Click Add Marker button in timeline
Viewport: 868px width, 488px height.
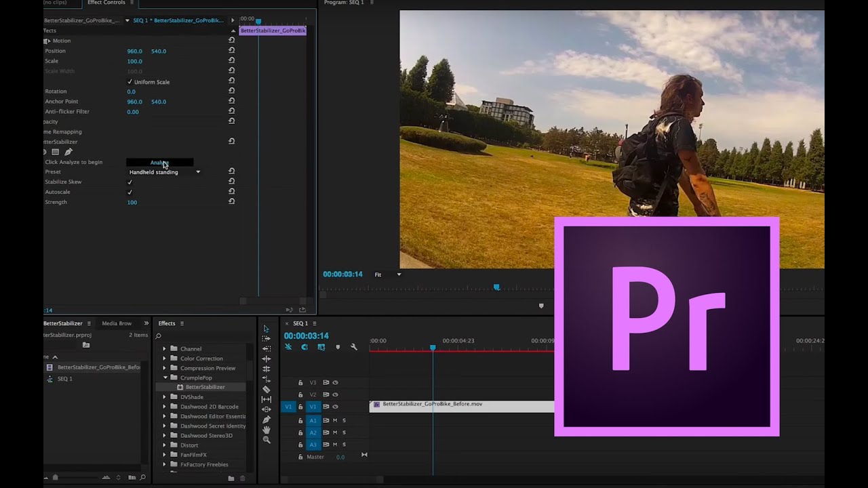coord(338,347)
